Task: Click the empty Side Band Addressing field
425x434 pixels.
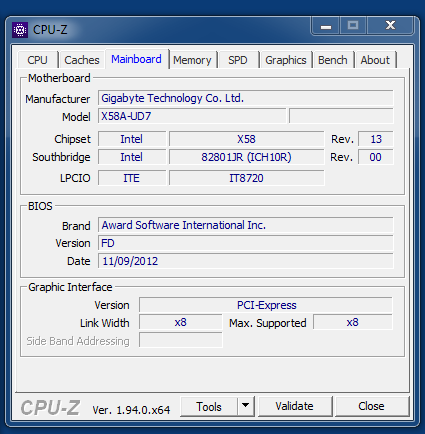Action: (181, 340)
